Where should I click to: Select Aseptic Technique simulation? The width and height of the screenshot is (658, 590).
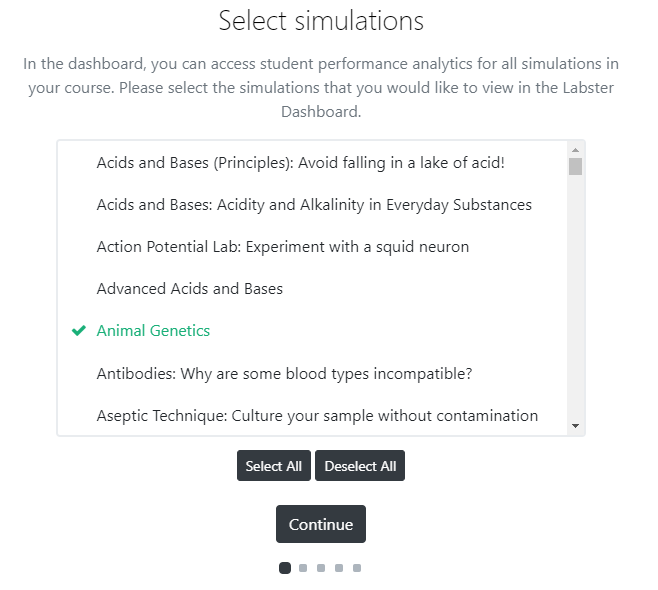pyautogui.click(x=317, y=416)
